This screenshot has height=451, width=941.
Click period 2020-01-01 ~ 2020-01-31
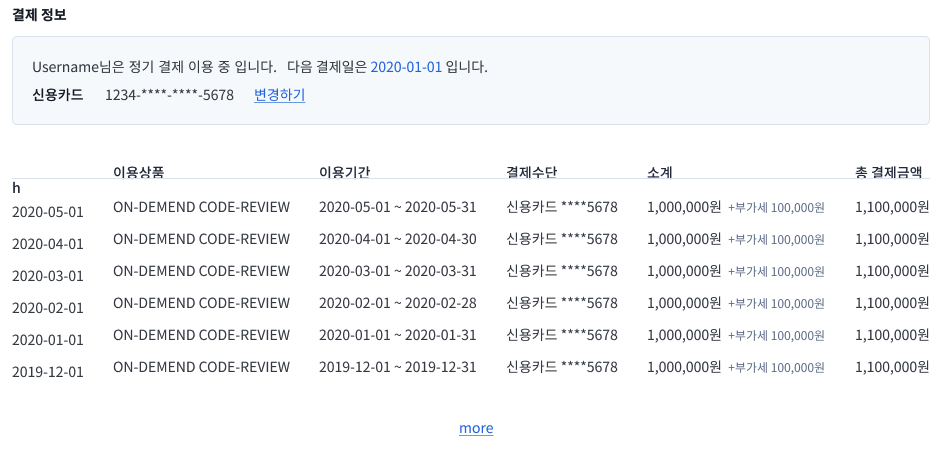pos(398,335)
